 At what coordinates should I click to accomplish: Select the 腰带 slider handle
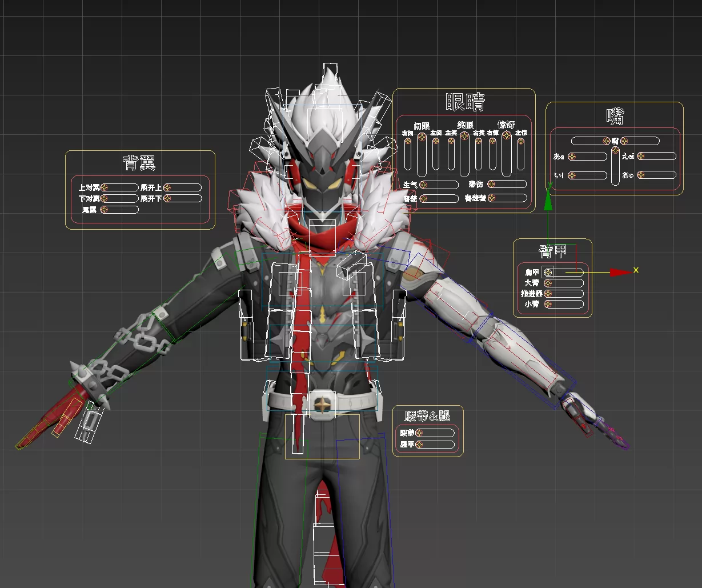click(x=419, y=433)
